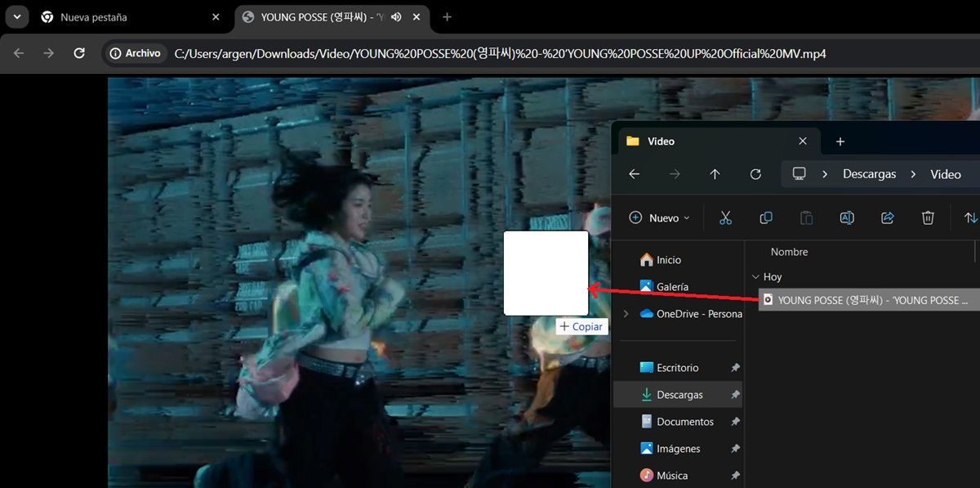This screenshot has height=488, width=980.
Task: Open Música in the sidebar
Action: (664, 476)
